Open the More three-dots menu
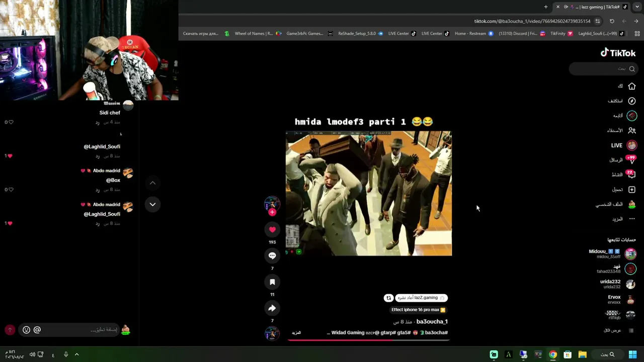 [x=632, y=219]
